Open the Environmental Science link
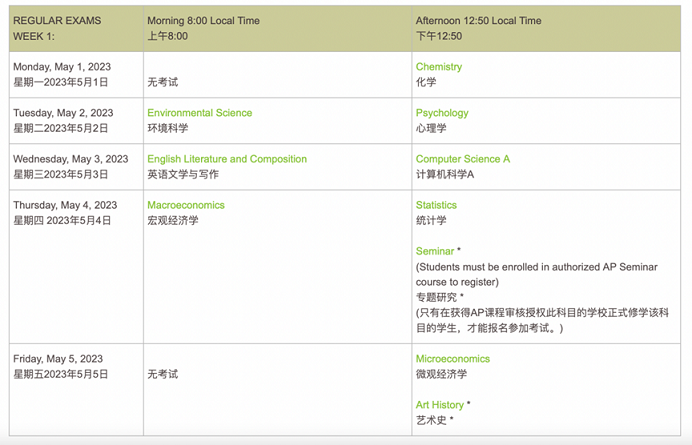Image resolution: width=692 pixels, height=445 pixels. (199, 113)
